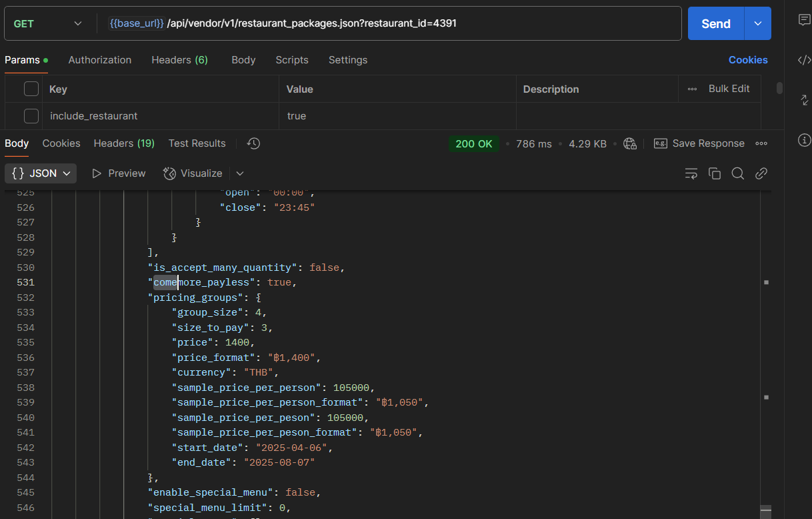The width and height of the screenshot is (812, 519).
Task: Click the Send button
Action: click(x=715, y=23)
